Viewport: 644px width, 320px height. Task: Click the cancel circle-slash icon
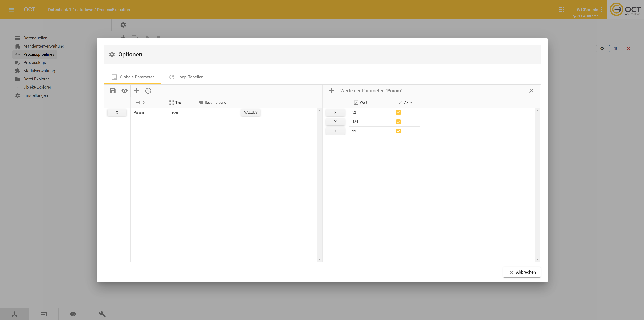click(148, 91)
